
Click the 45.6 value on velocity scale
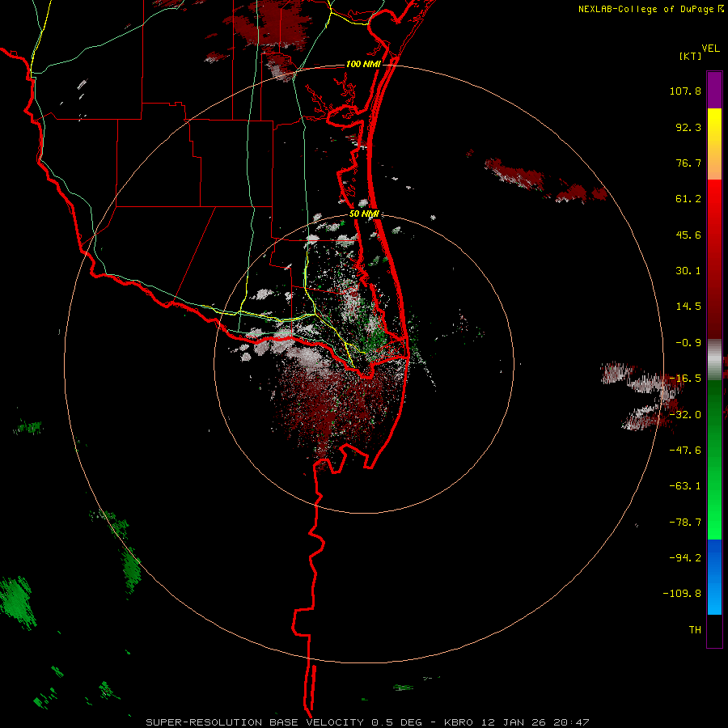tap(688, 235)
